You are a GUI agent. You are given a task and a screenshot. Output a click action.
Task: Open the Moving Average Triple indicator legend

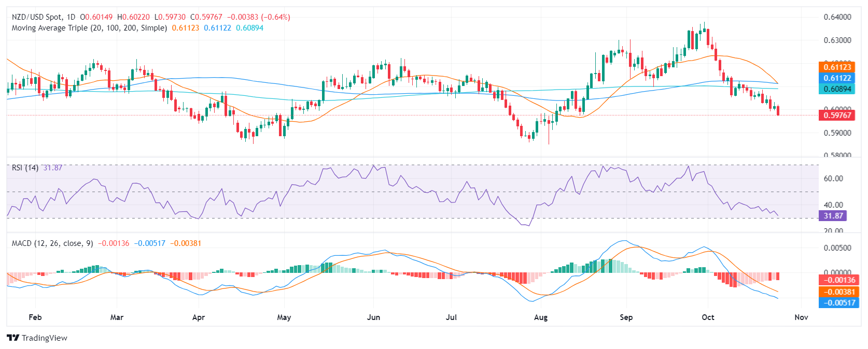pos(89,28)
